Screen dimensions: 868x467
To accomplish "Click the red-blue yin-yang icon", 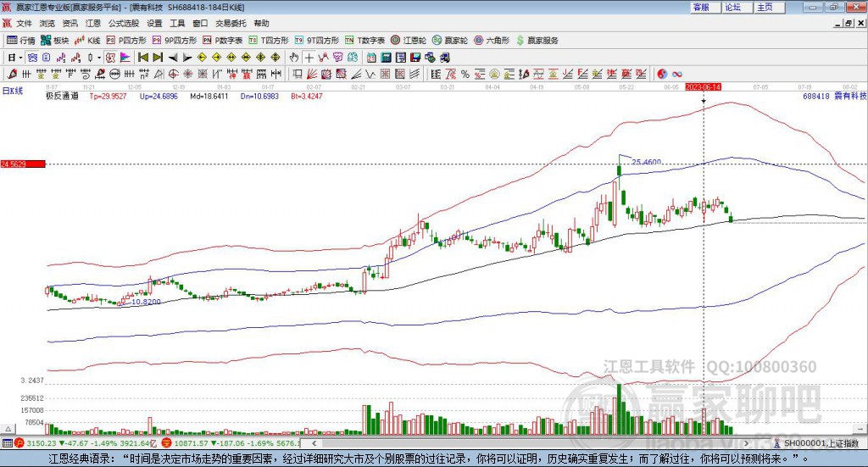I will [662, 74].
